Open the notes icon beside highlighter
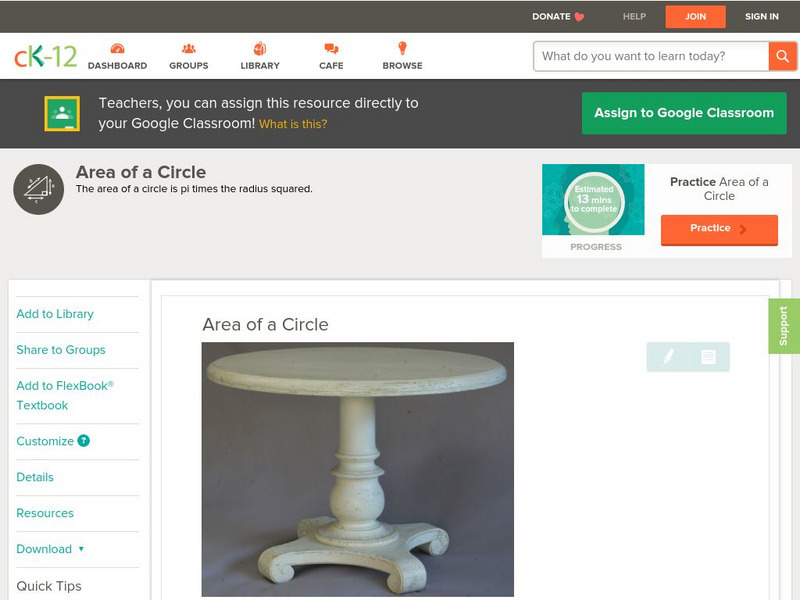Screen dimensions: 800x600 click(708, 357)
